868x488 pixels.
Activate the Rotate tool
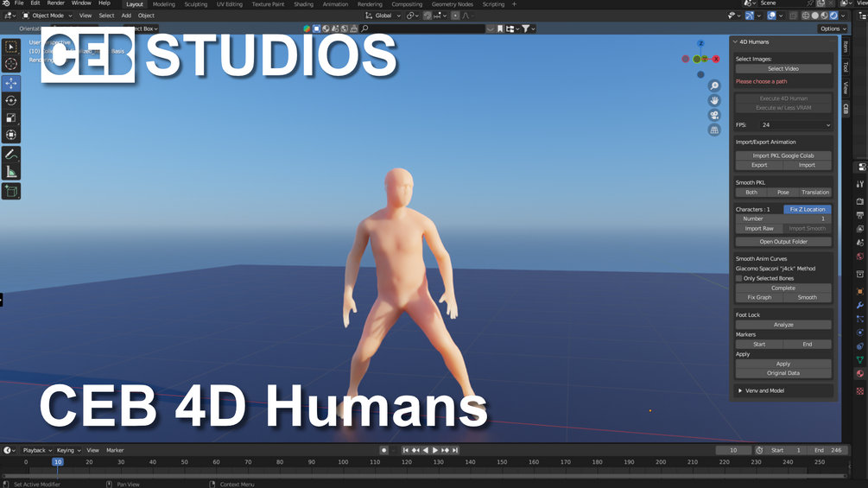(11, 101)
